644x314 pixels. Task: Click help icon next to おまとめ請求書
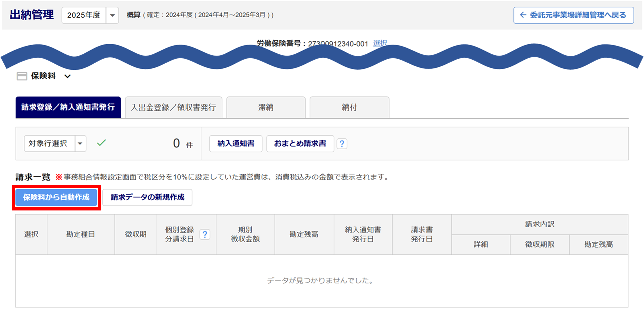point(342,144)
